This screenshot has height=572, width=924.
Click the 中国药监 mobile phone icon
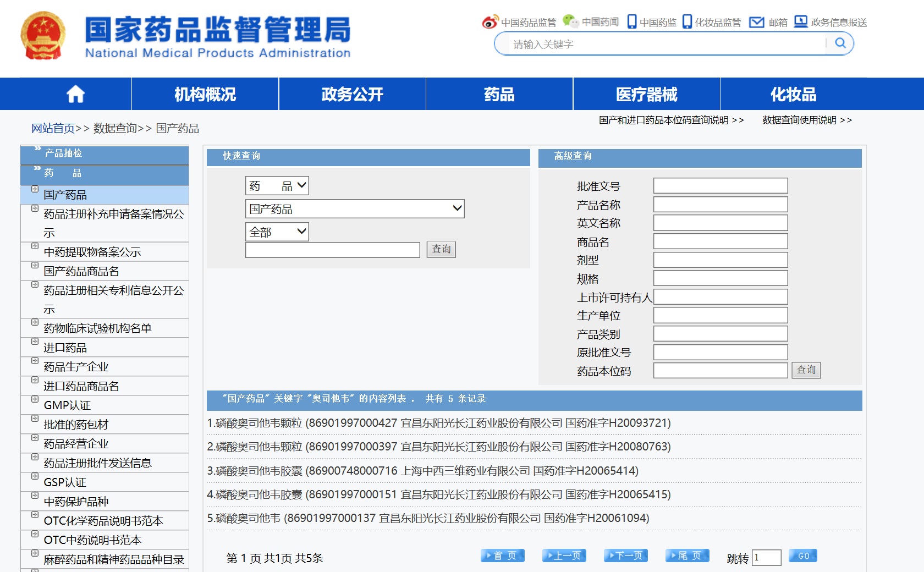632,21
